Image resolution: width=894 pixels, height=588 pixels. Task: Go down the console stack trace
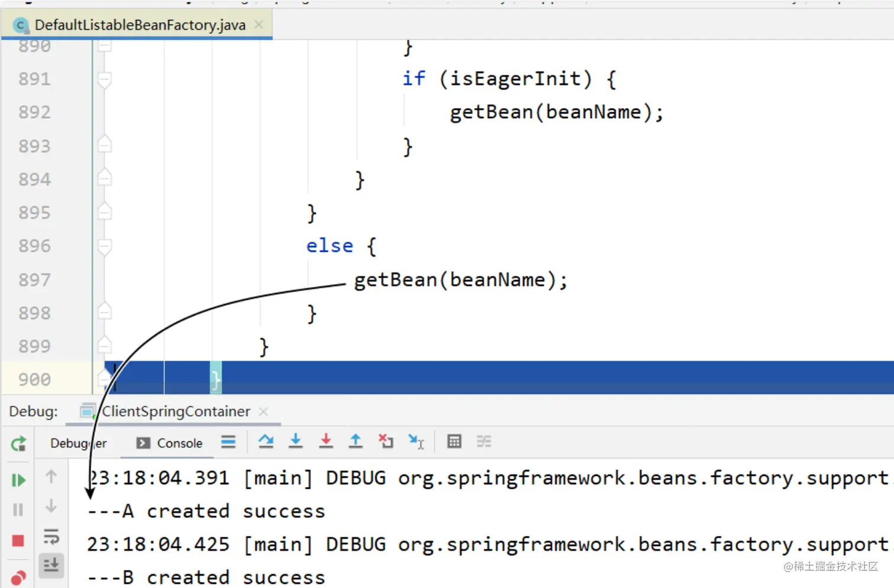tap(51, 506)
